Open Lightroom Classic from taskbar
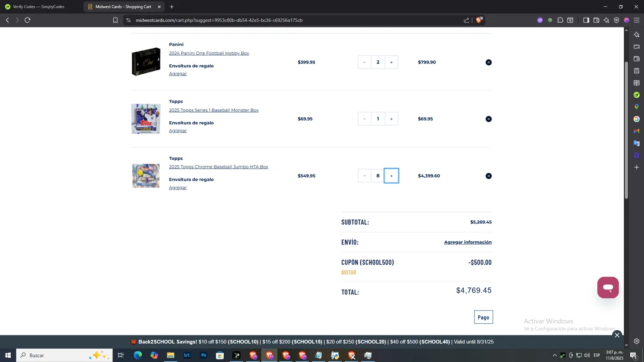This screenshot has width=644, height=362. (x=187, y=355)
